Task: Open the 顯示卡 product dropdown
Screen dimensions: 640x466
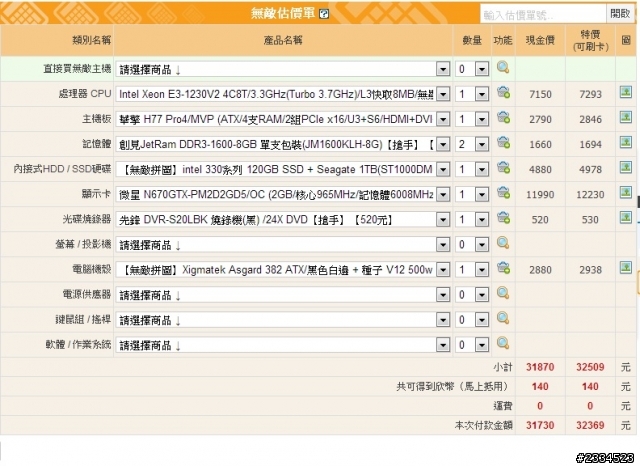Action: click(x=283, y=195)
